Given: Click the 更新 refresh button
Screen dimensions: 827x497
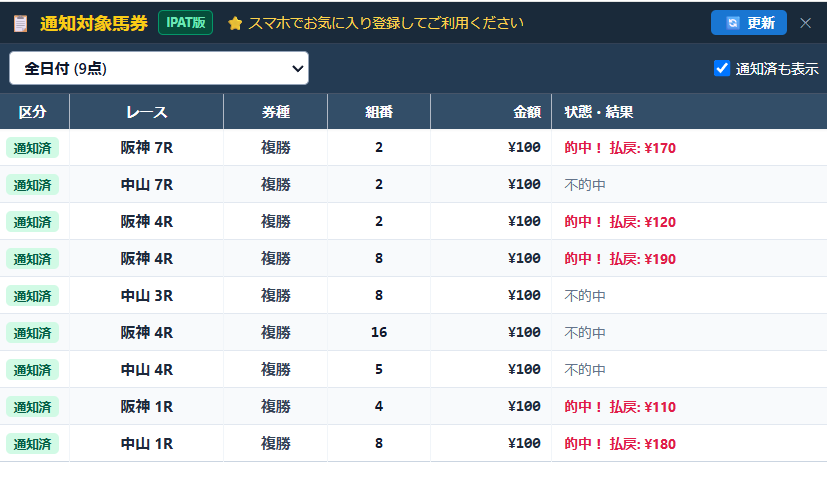Looking at the screenshot, I should 748,23.
